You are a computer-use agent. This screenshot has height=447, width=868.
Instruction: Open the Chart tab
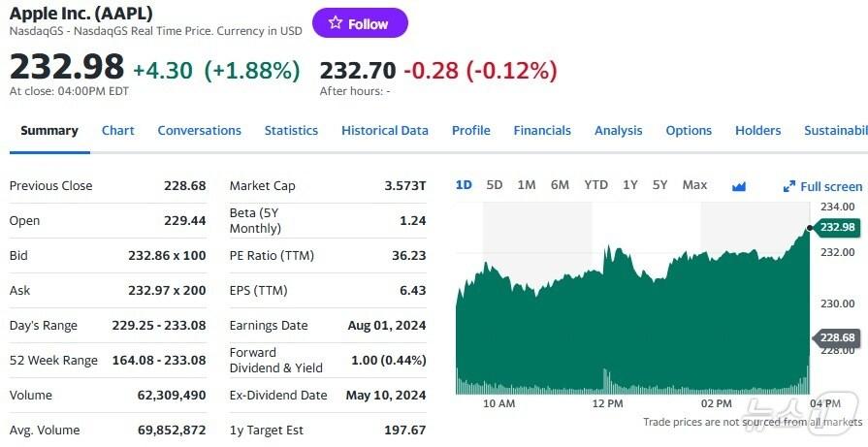coord(118,130)
